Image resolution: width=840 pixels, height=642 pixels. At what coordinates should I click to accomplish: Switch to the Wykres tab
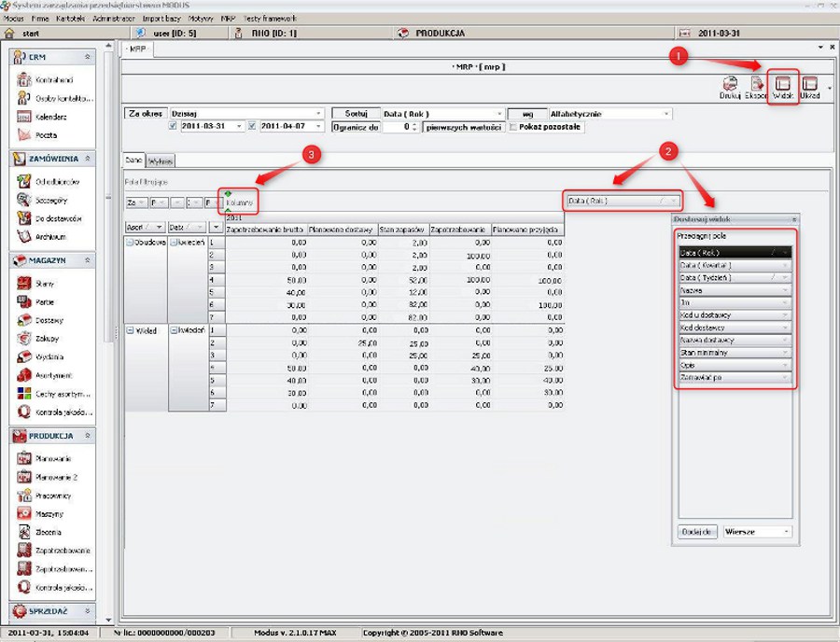pyautogui.click(x=161, y=161)
